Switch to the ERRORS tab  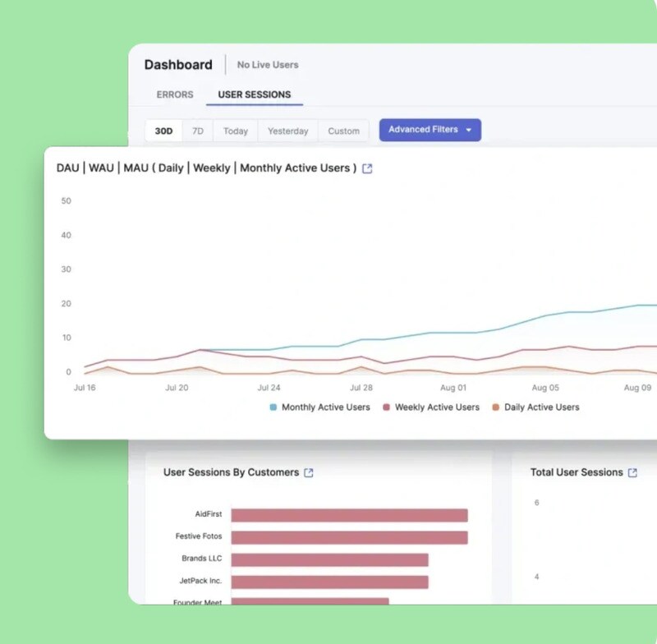pos(175,94)
